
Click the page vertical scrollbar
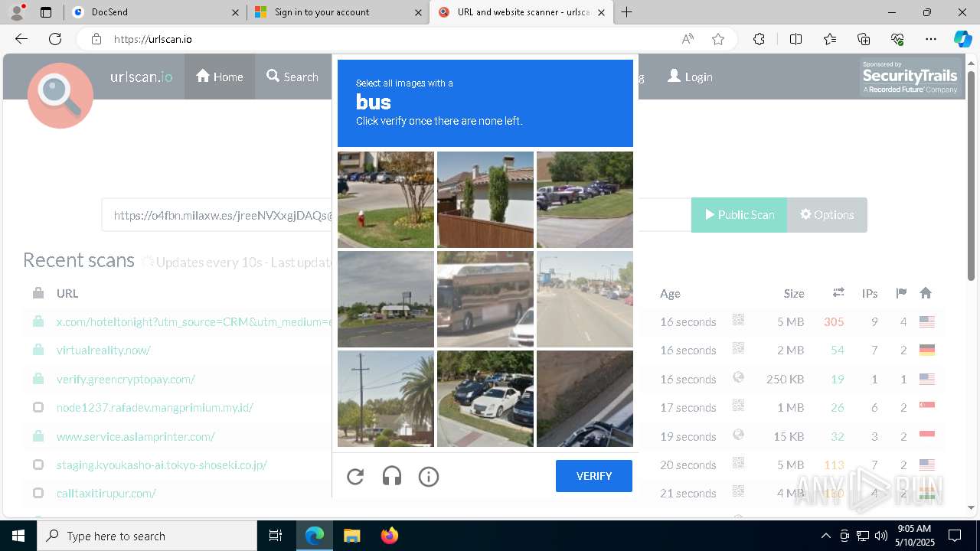click(972, 176)
